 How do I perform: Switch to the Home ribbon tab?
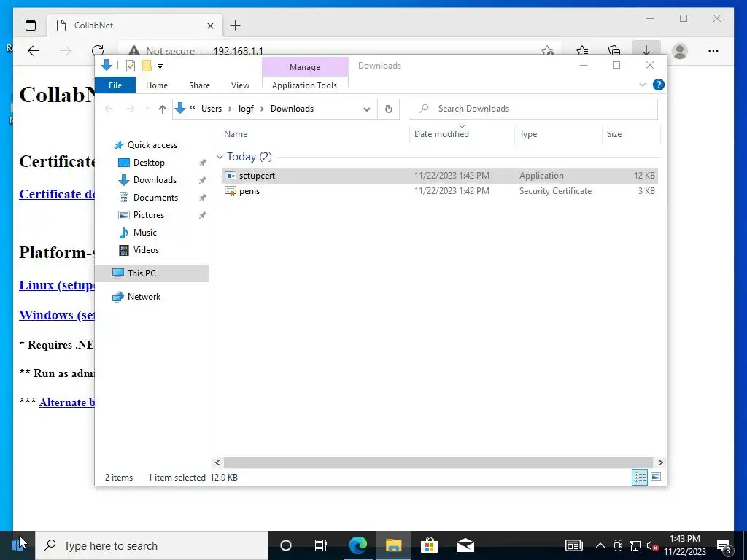[x=157, y=85]
